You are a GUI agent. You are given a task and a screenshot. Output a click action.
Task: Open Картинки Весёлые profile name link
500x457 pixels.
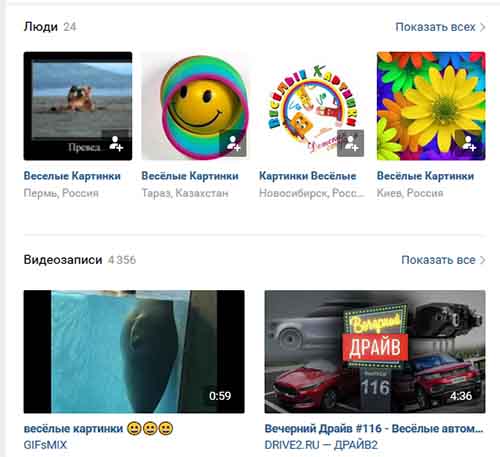click(x=308, y=176)
